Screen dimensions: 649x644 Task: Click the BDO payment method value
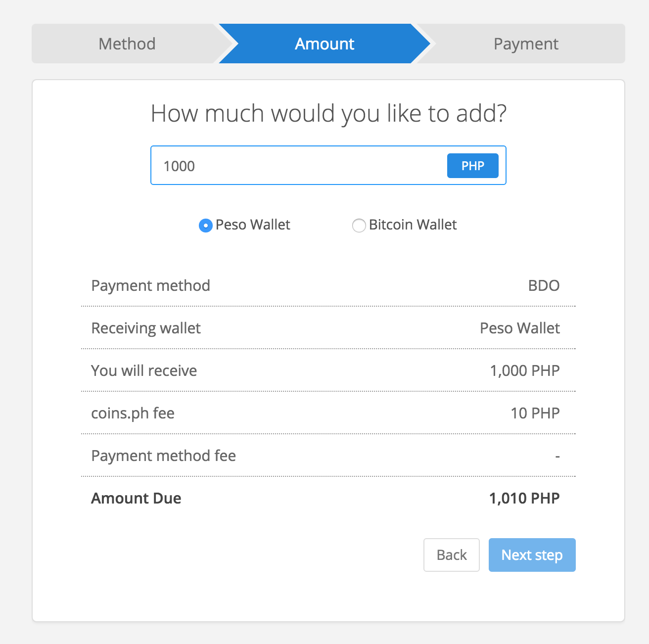tap(544, 285)
